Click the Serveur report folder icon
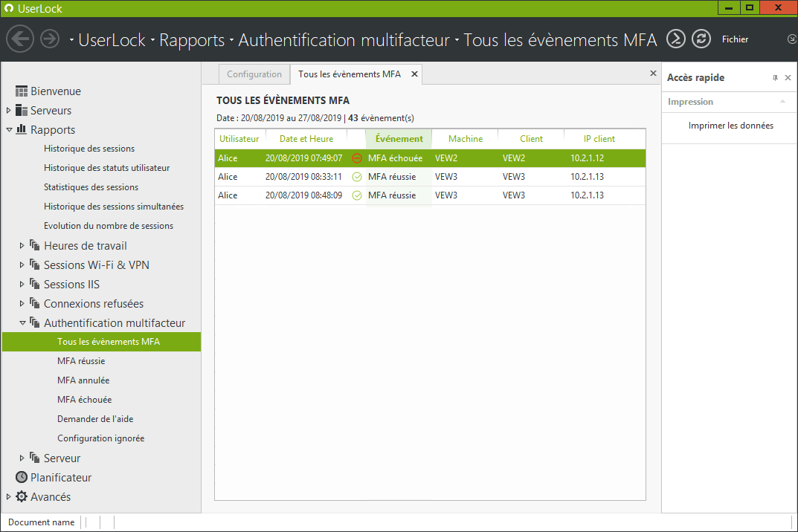The height and width of the screenshot is (532, 798). 35,458
